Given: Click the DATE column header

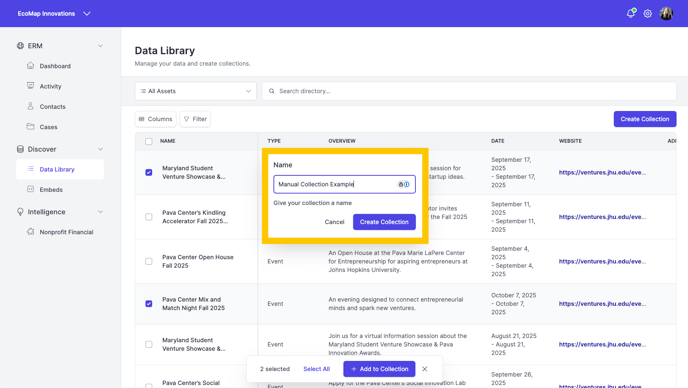Looking at the screenshot, I should click(x=498, y=141).
